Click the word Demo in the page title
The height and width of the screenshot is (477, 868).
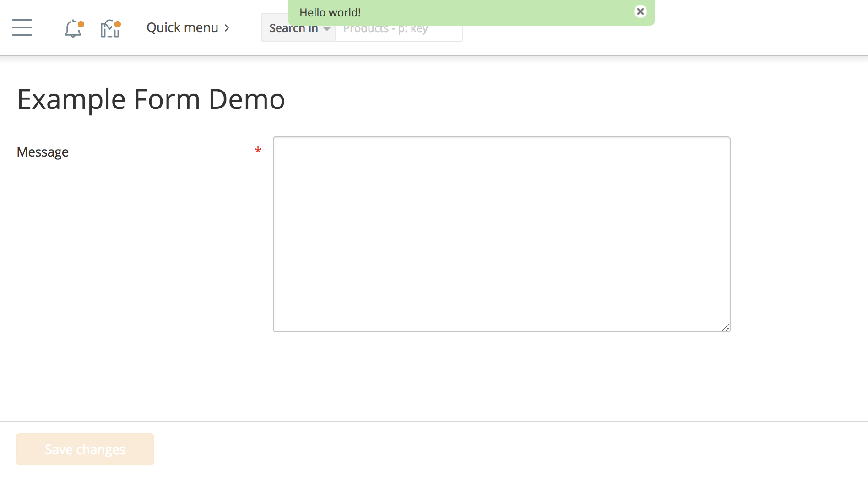tap(246, 99)
